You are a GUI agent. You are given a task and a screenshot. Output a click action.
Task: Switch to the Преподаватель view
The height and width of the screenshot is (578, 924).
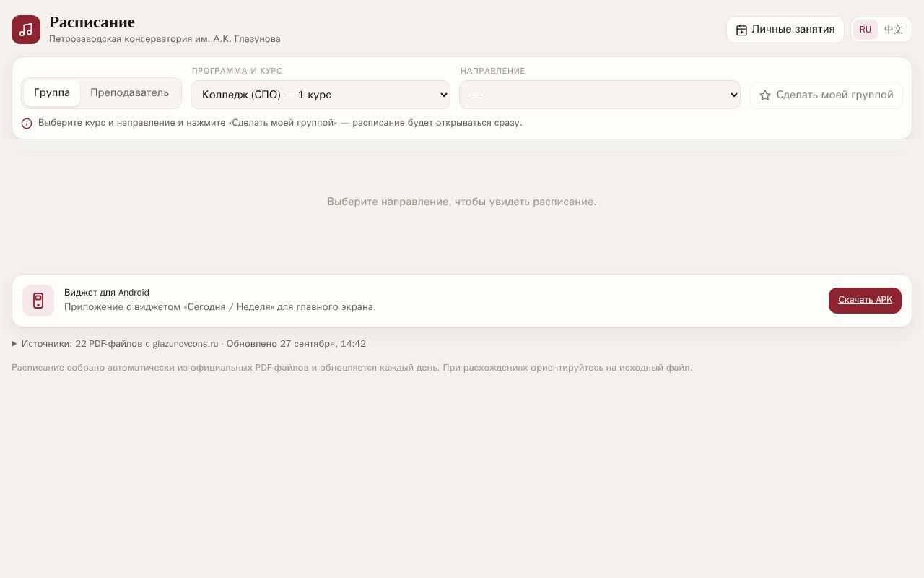point(130,93)
